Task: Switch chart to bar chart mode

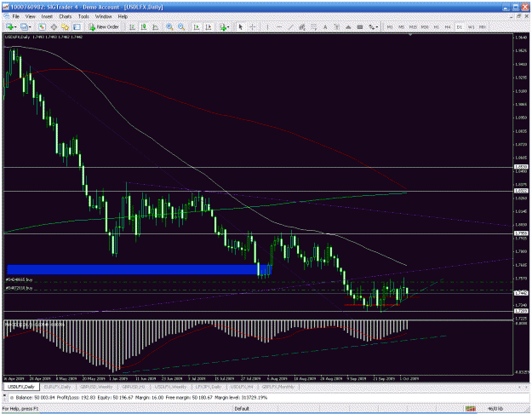Action: pos(132,26)
